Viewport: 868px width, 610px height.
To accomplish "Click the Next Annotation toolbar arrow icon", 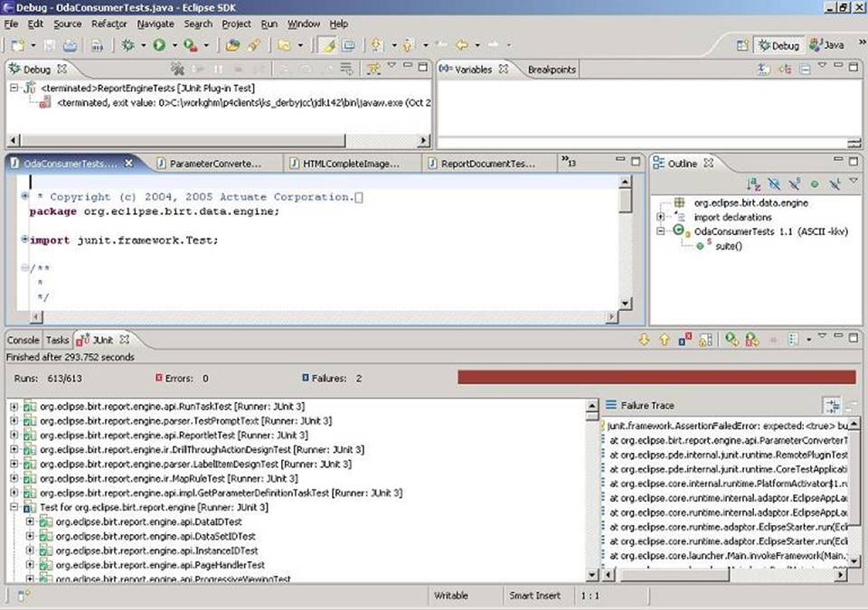I will click(376, 45).
